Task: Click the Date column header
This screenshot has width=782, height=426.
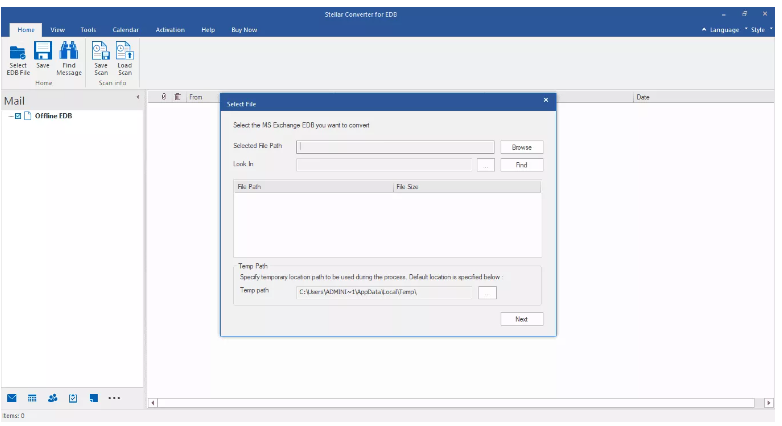Action: (x=703, y=97)
